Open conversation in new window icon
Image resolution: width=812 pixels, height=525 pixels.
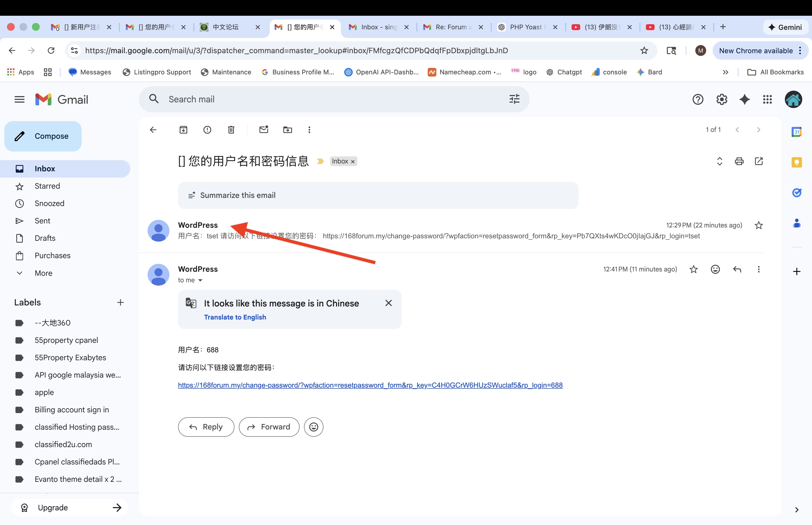coord(759,161)
